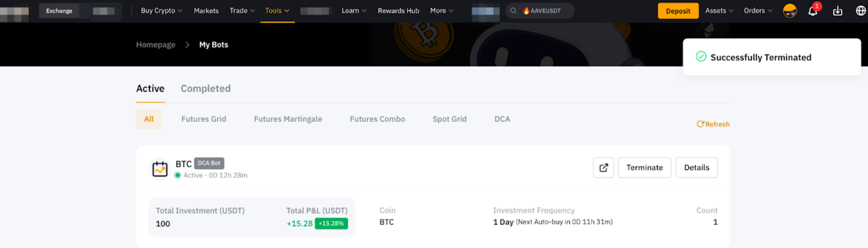This screenshot has width=868, height=248.
Task: Click the AAVEUSDT search field
Action: [546, 11]
